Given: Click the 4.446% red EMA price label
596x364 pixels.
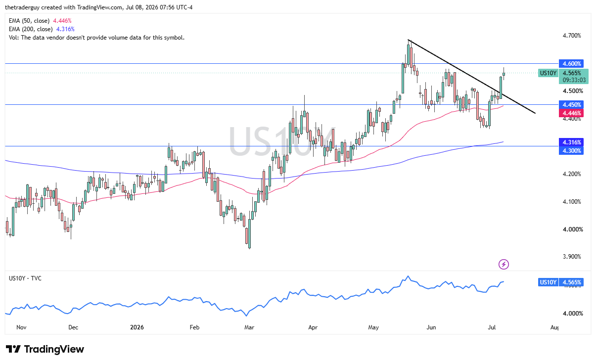Looking at the screenshot, I should coord(571,113).
